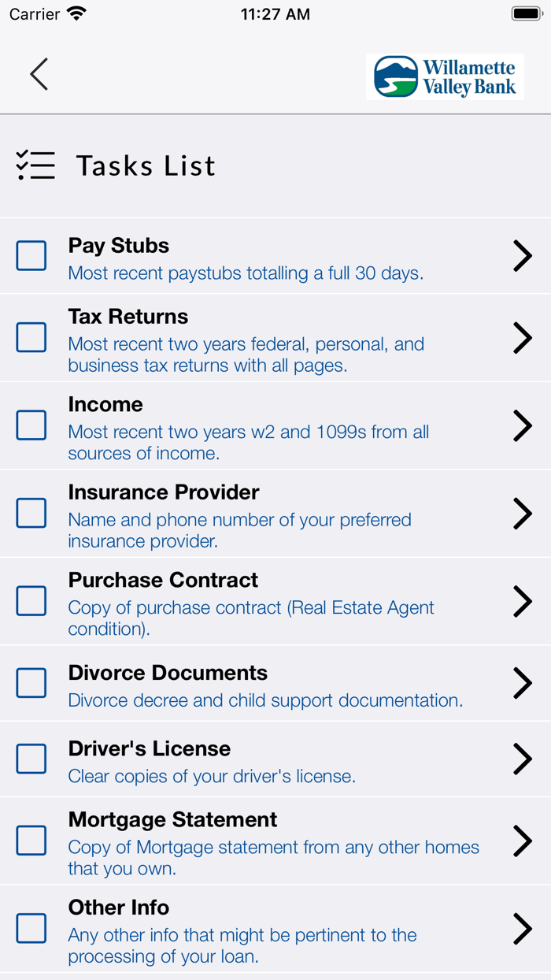Select the Other Info checkbox

click(31, 928)
